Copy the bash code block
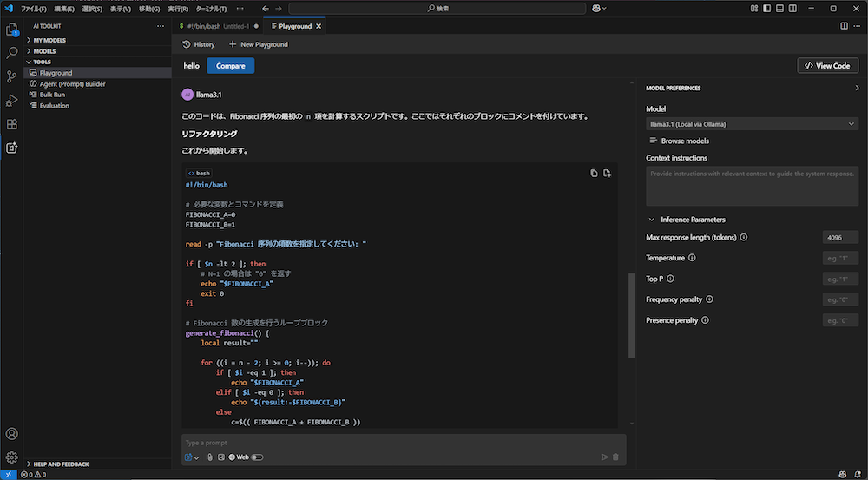 (594, 173)
